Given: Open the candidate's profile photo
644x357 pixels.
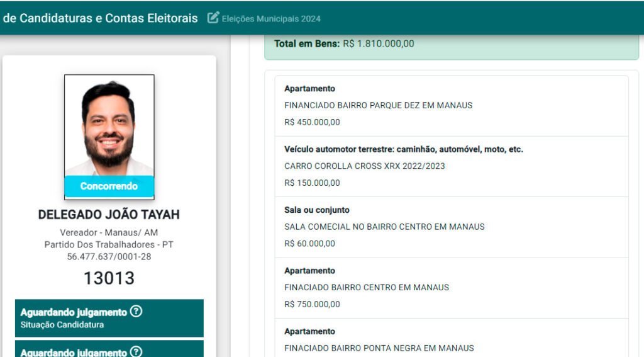Looking at the screenshot, I should tap(109, 126).
